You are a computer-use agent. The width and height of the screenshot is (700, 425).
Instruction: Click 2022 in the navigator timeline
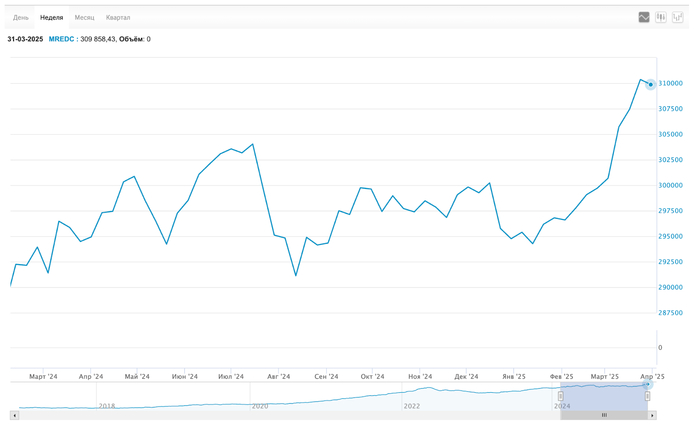pyautogui.click(x=412, y=406)
